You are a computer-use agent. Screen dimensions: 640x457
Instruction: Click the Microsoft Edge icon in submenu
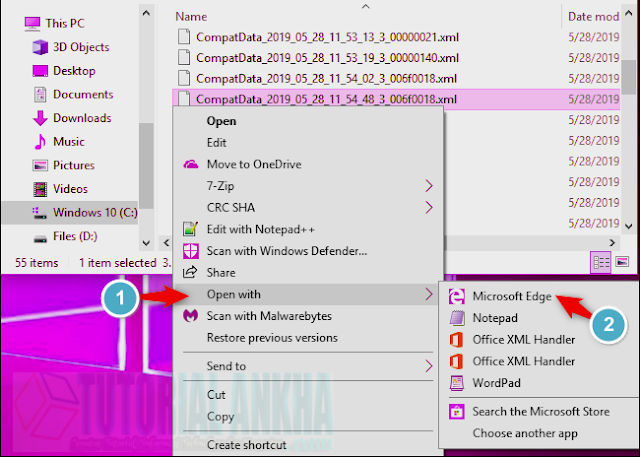[x=456, y=296]
